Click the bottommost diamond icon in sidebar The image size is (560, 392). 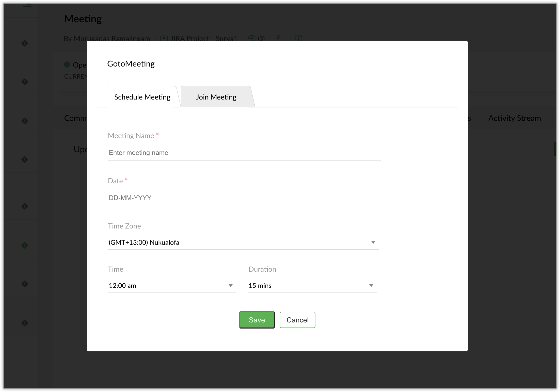point(25,323)
